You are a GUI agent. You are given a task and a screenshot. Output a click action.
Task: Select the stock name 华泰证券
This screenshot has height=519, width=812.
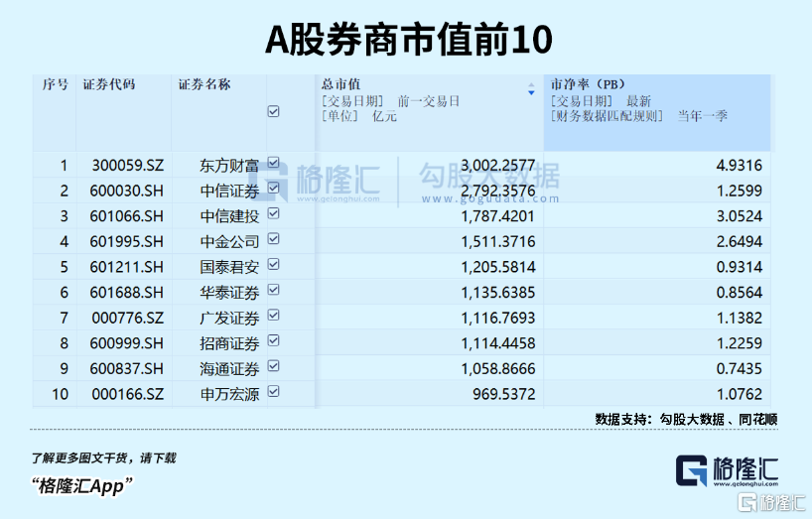pos(229,293)
